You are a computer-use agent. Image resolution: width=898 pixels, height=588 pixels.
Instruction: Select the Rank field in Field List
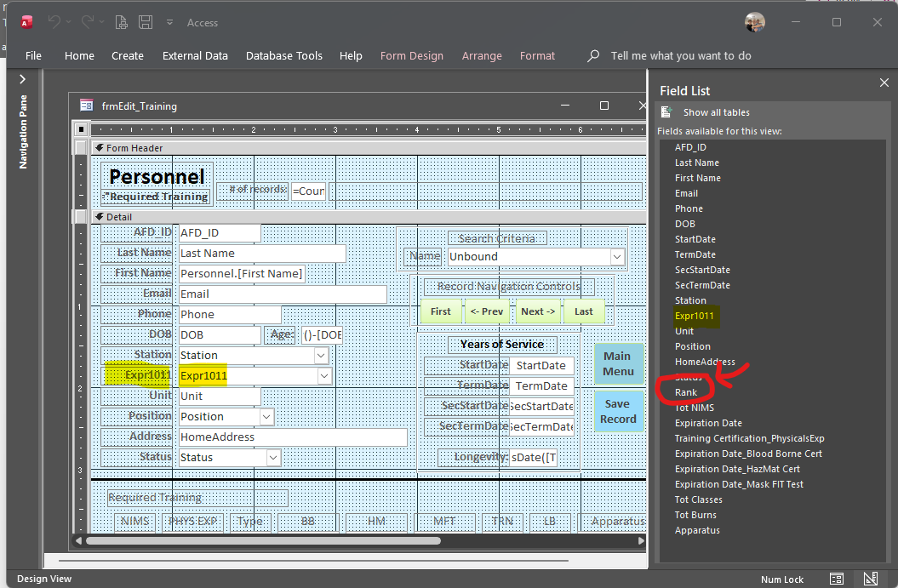686,392
